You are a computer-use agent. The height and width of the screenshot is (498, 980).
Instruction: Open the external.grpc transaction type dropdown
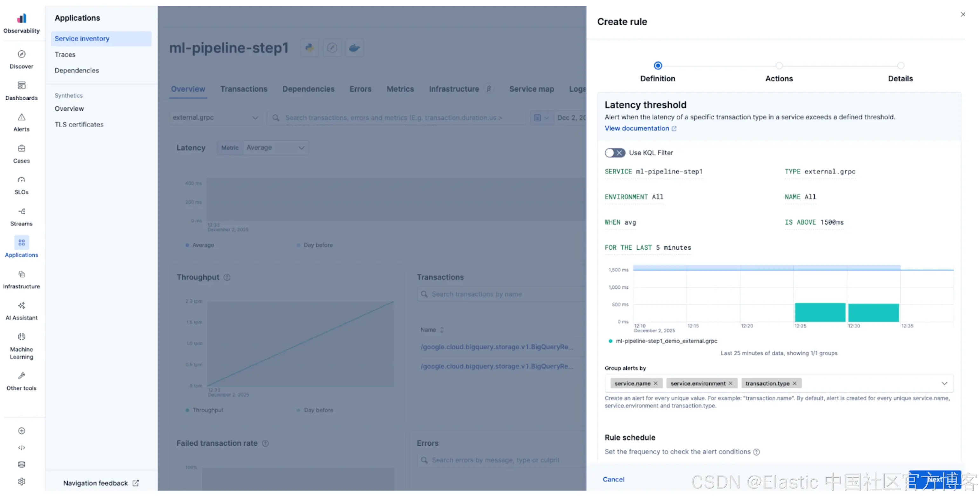click(x=215, y=118)
